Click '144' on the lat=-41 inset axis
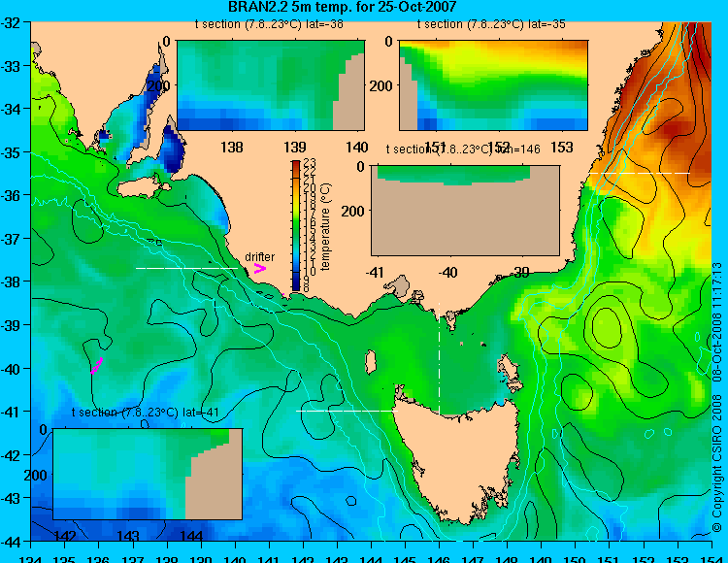This screenshot has width=728, height=563. [191, 536]
